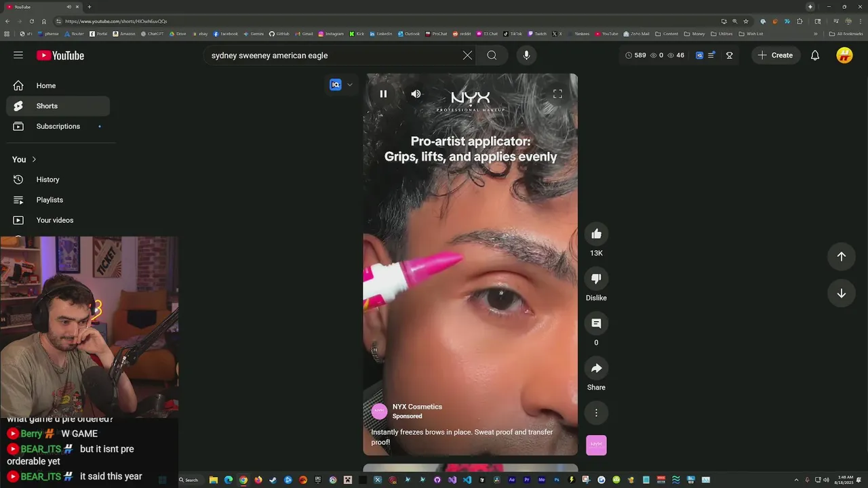The width and height of the screenshot is (868, 488).
Task: Click the clock stat showing 589
Action: coord(635,56)
